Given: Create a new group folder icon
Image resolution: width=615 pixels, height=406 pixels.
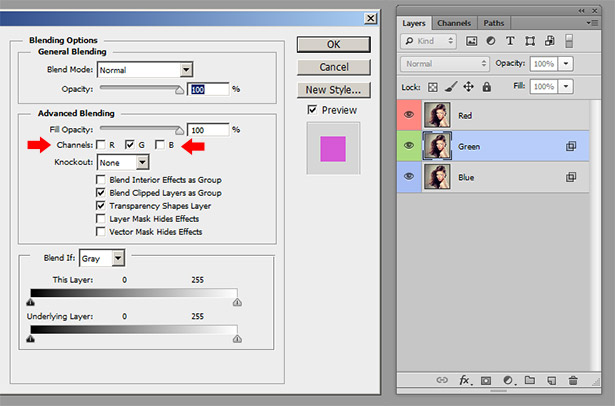Looking at the screenshot, I should pyautogui.click(x=530, y=380).
